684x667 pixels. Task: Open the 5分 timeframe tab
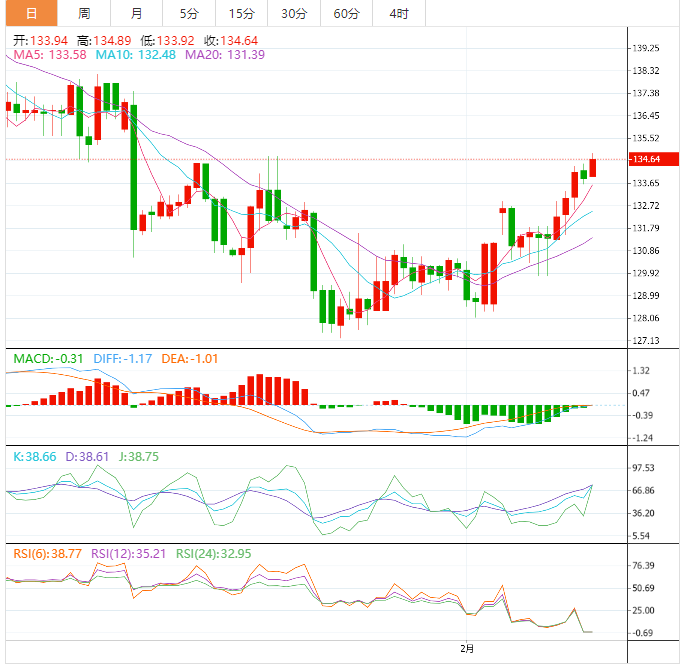pos(189,14)
